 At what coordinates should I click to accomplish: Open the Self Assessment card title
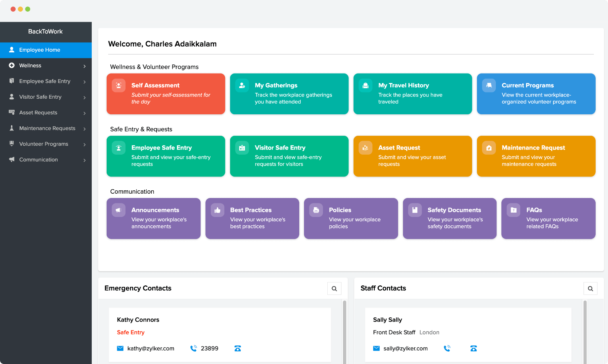coord(155,85)
